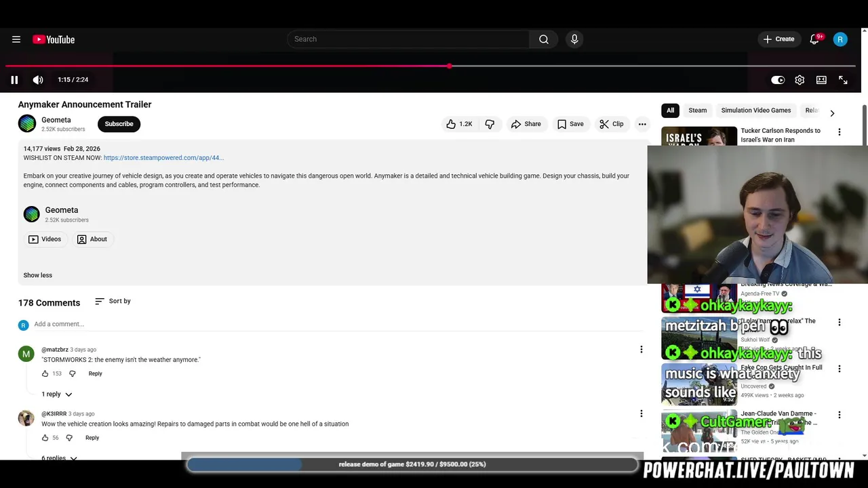This screenshot has width=868, height=488.
Task: Select the Simulation Video Games chip
Action: (755, 110)
